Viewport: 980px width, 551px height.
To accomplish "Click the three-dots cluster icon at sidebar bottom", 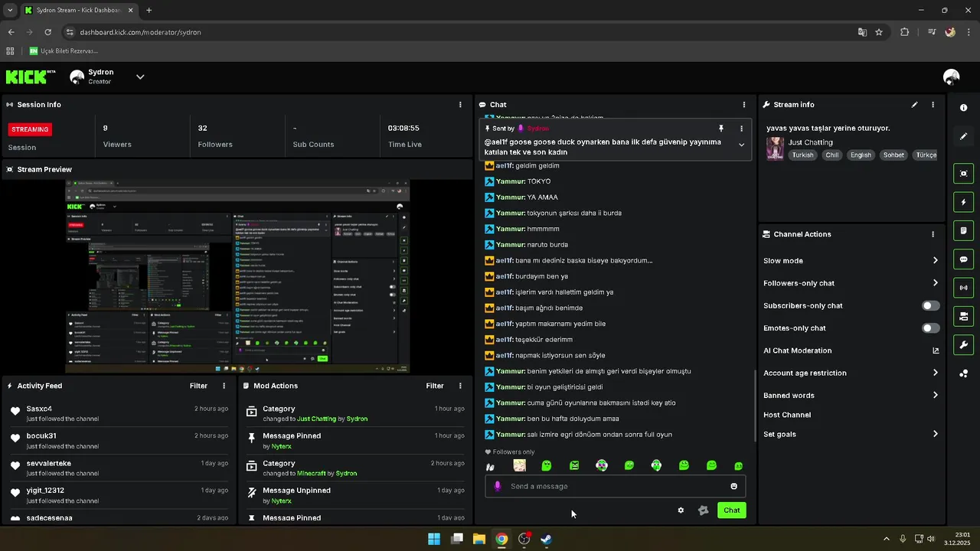I will pyautogui.click(x=963, y=373).
